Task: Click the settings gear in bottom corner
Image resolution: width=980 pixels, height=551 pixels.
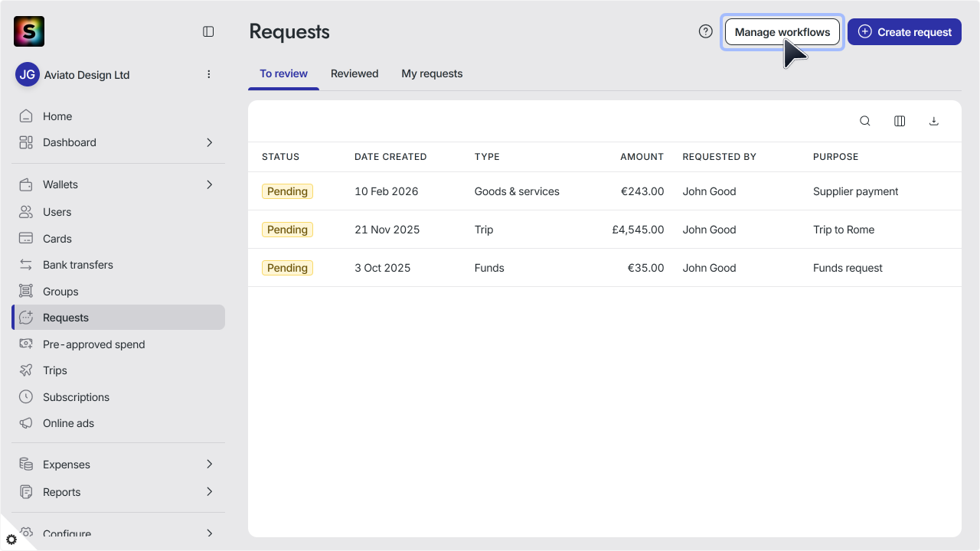Action: [x=11, y=540]
